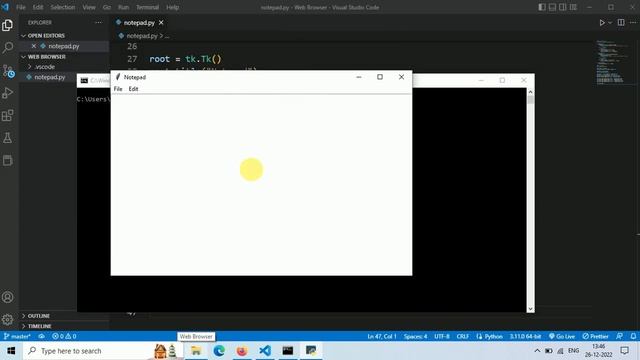Click the master branch status item
The width and height of the screenshot is (640, 360).
click(17, 336)
